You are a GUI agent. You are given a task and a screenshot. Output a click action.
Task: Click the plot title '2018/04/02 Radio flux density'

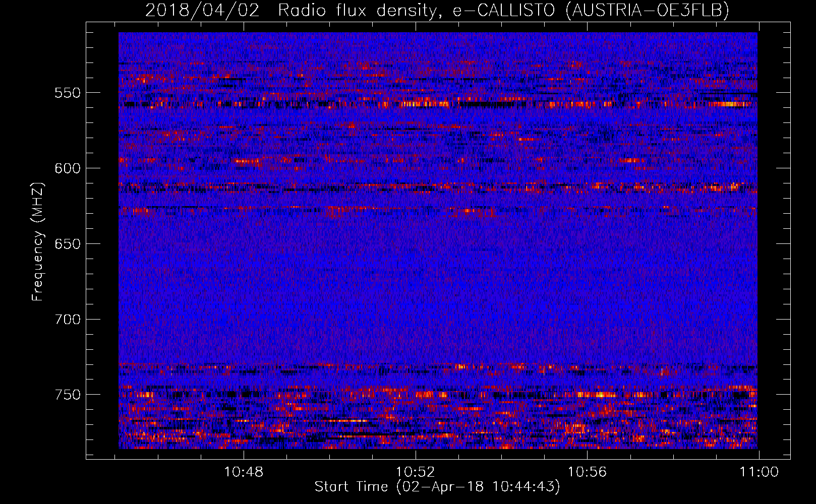(437, 11)
